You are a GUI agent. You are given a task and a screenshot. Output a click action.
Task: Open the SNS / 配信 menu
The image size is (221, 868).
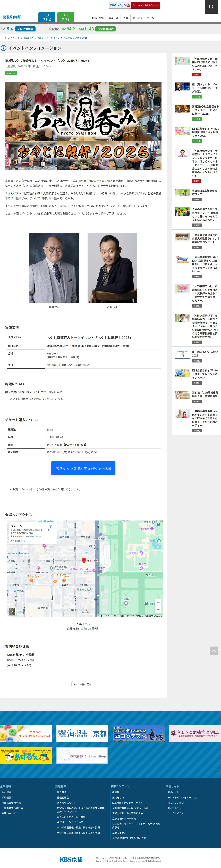tap(98, 18)
